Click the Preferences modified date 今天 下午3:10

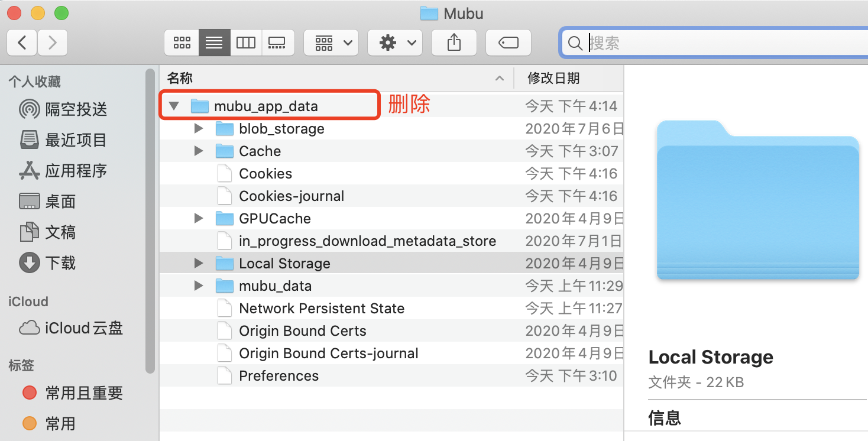(x=571, y=376)
